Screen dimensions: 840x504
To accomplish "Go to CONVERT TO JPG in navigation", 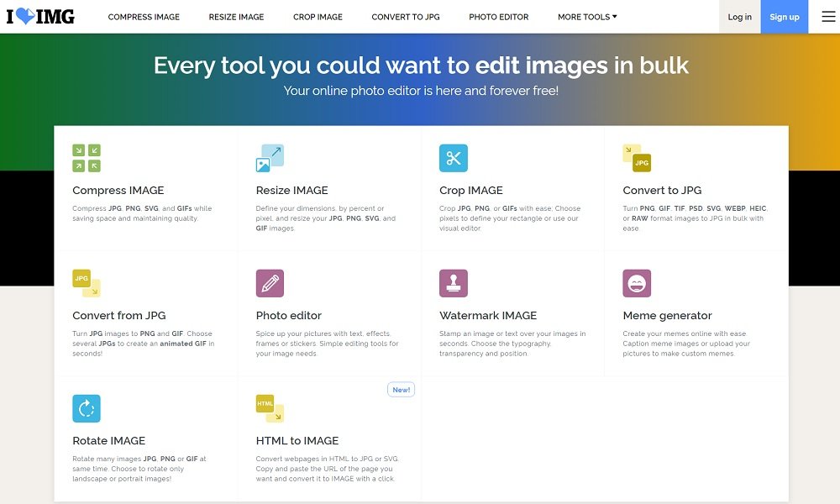I will point(406,17).
